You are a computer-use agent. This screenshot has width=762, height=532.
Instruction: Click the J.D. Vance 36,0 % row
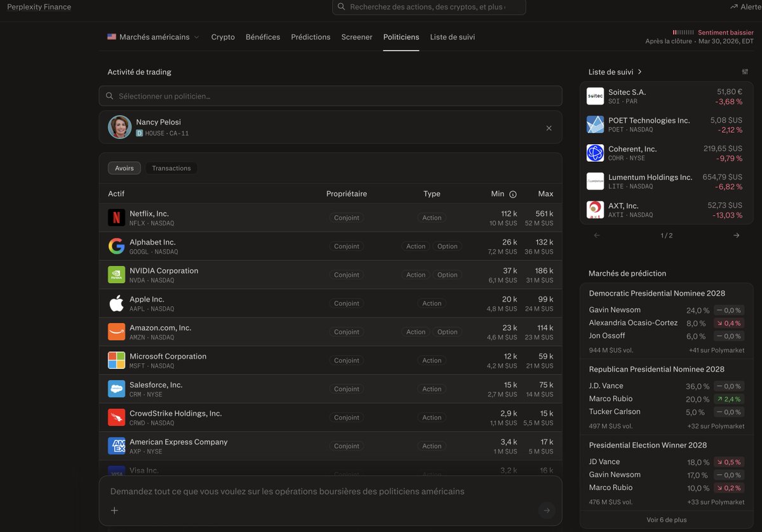[665, 386]
